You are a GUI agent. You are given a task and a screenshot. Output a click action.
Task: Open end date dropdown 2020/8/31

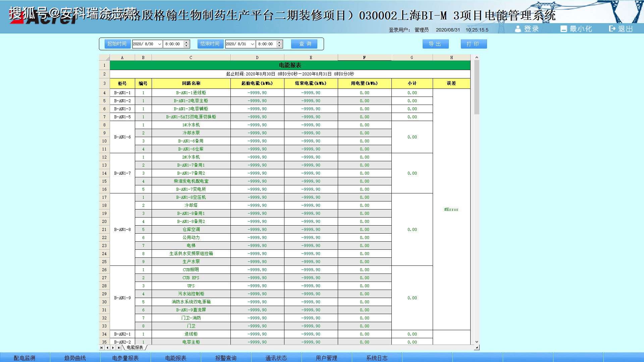pyautogui.click(x=253, y=44)
